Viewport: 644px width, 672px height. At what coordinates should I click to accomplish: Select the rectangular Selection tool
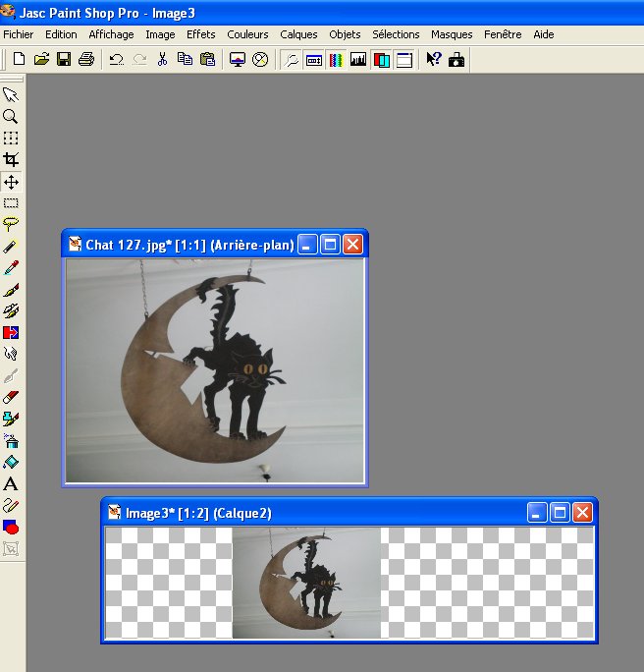tap(11, 203)
